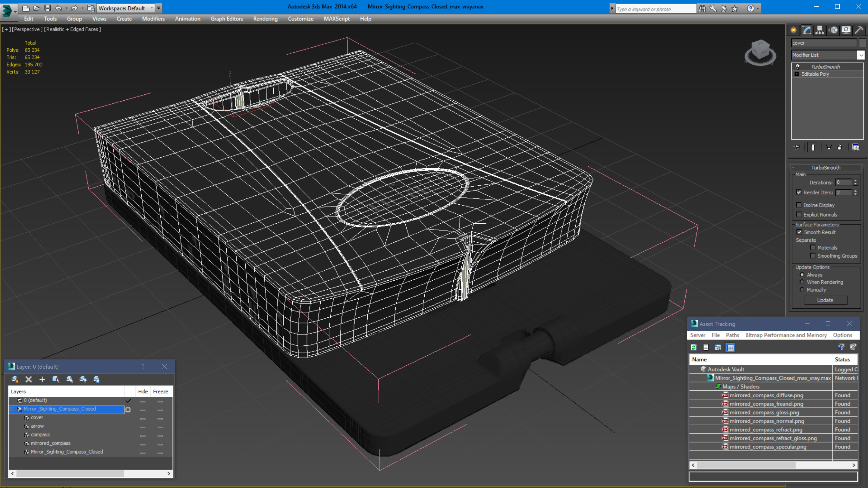Click the binoculars search icon
Screen dimensions: 868x488
coord(702,9)
